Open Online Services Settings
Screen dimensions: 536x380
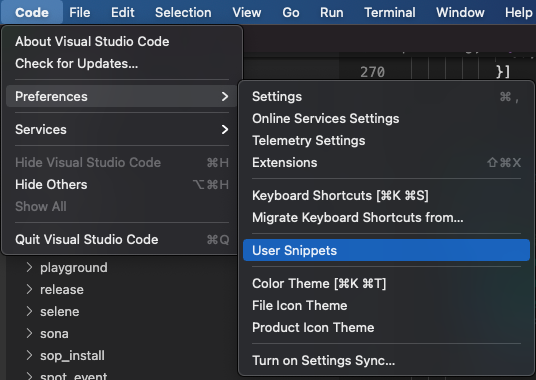click(386, 119)
